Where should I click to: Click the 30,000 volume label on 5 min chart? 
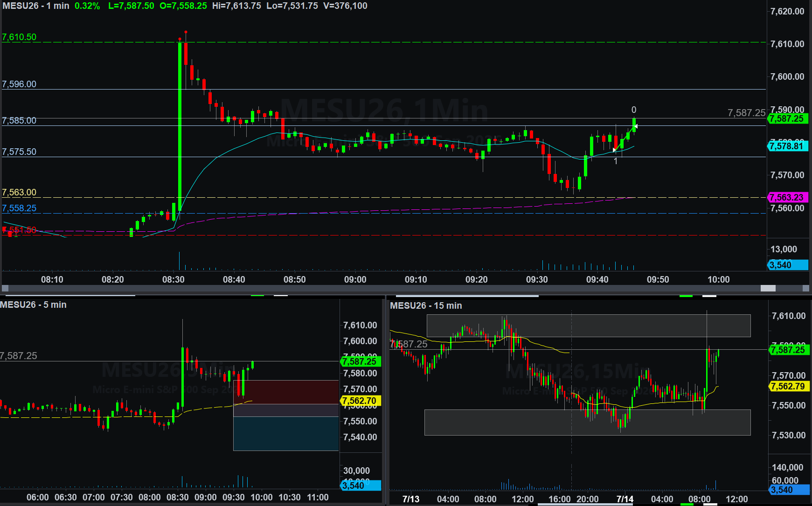(356, 471)
